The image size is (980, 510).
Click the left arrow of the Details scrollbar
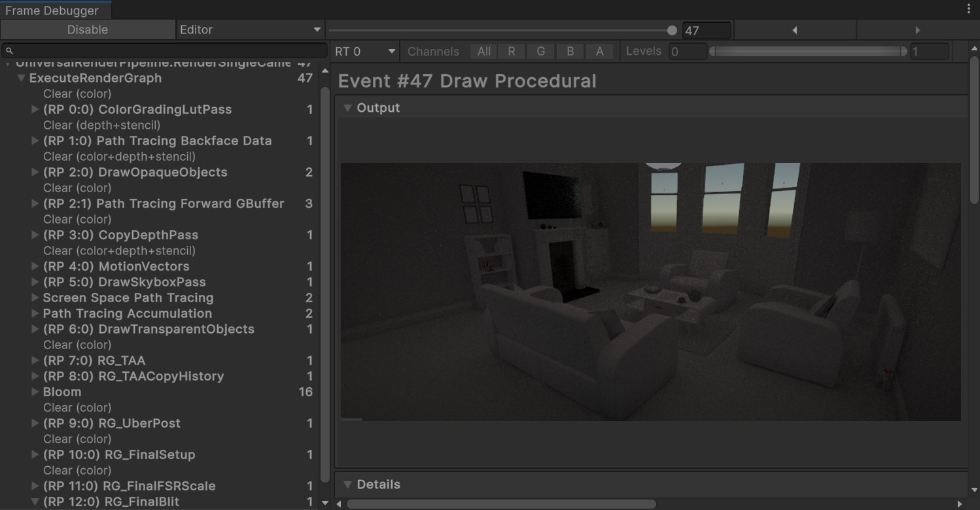click(x=340, y=504)
